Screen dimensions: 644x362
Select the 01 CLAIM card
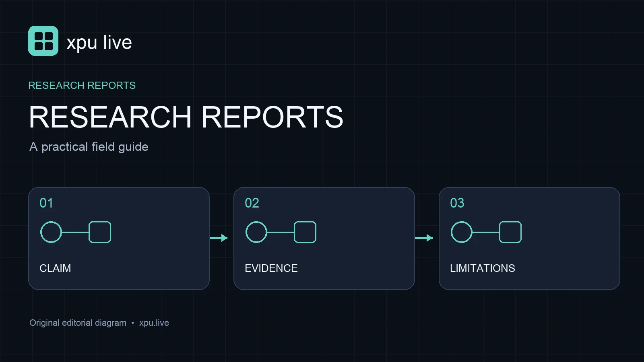pos(119,238)
